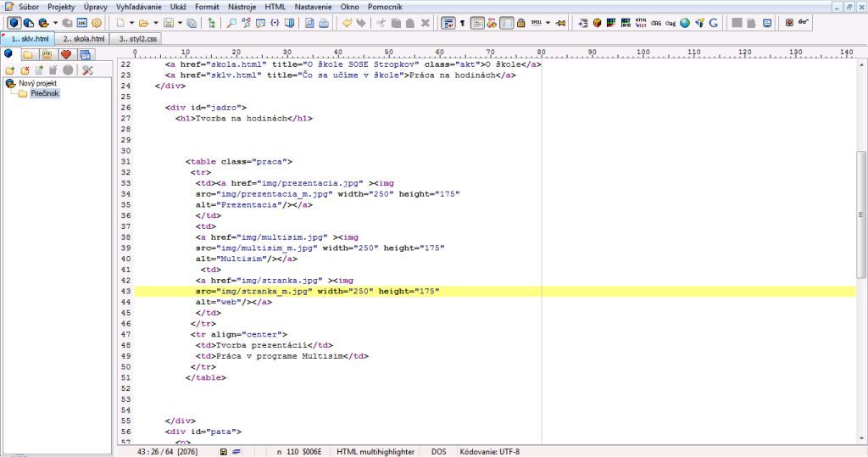The width and height of the screenshot is (868, 457).
Task: Toggle the ruler display button
Action: 506,23
